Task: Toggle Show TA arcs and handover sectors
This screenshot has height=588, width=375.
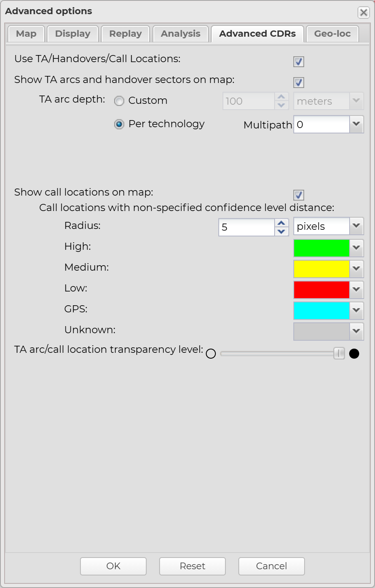Action: 299,83
